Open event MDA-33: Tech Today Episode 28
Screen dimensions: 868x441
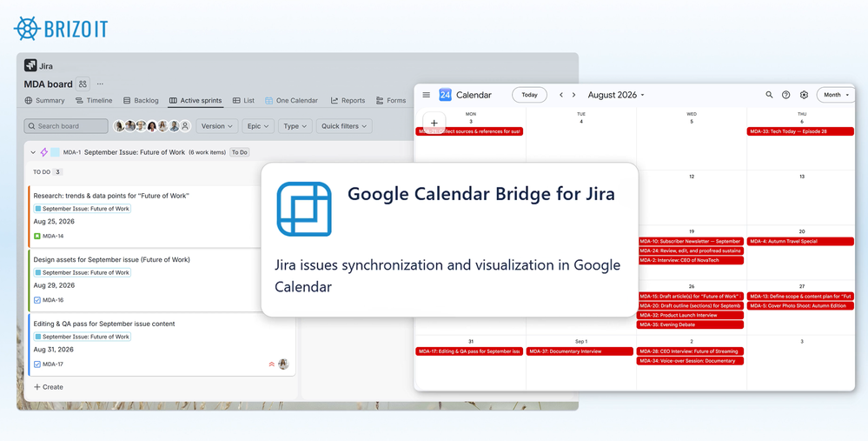800,131
